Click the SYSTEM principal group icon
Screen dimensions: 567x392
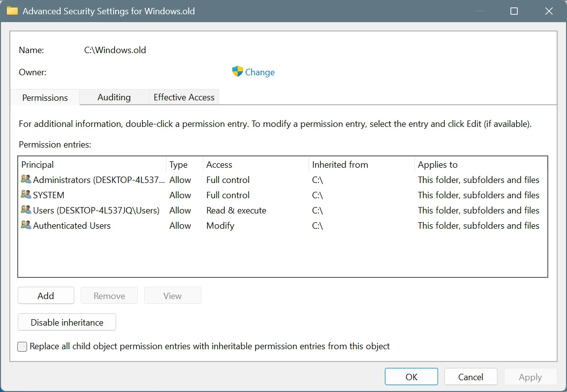point(26,194)
